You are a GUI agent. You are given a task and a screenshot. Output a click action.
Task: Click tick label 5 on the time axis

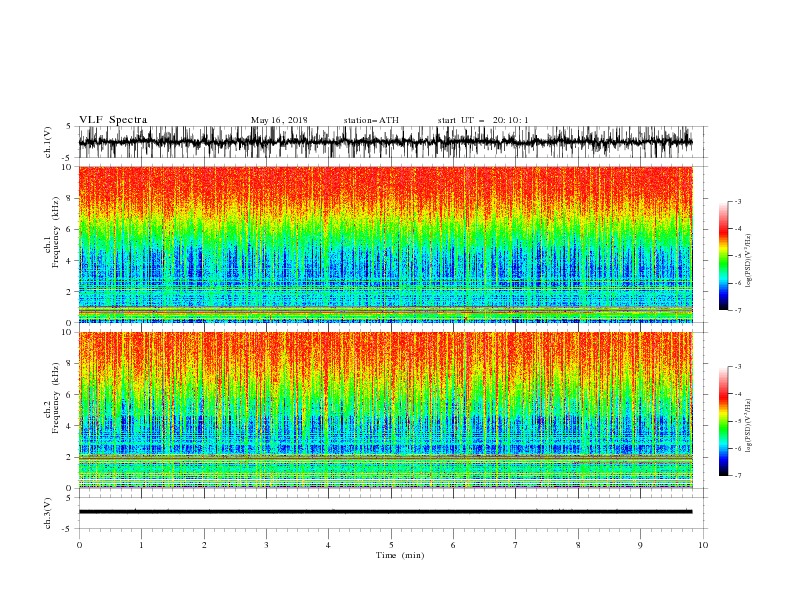391,545
